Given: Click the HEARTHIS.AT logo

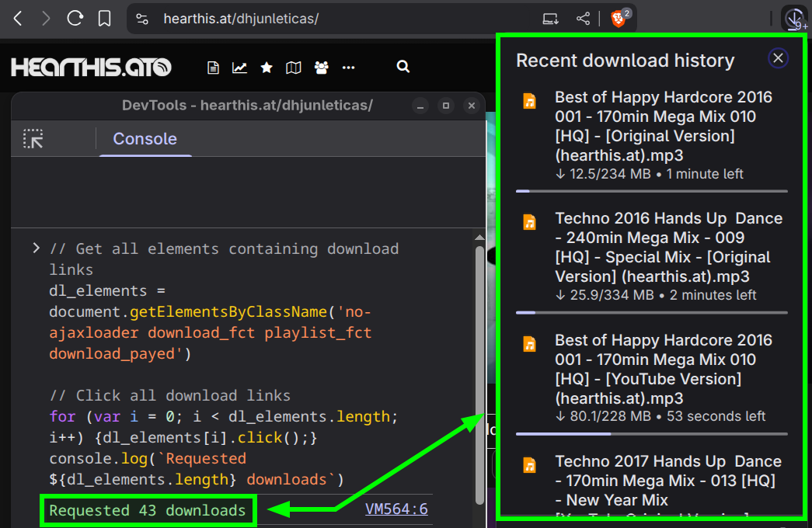Looking at the screenshot, I should click(x=91, y=68).
